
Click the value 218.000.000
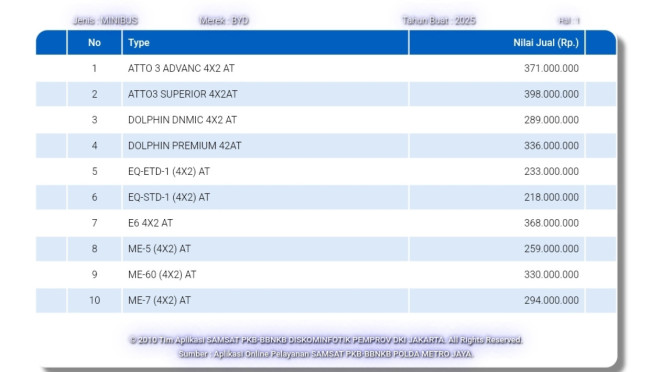pos(551,197)
